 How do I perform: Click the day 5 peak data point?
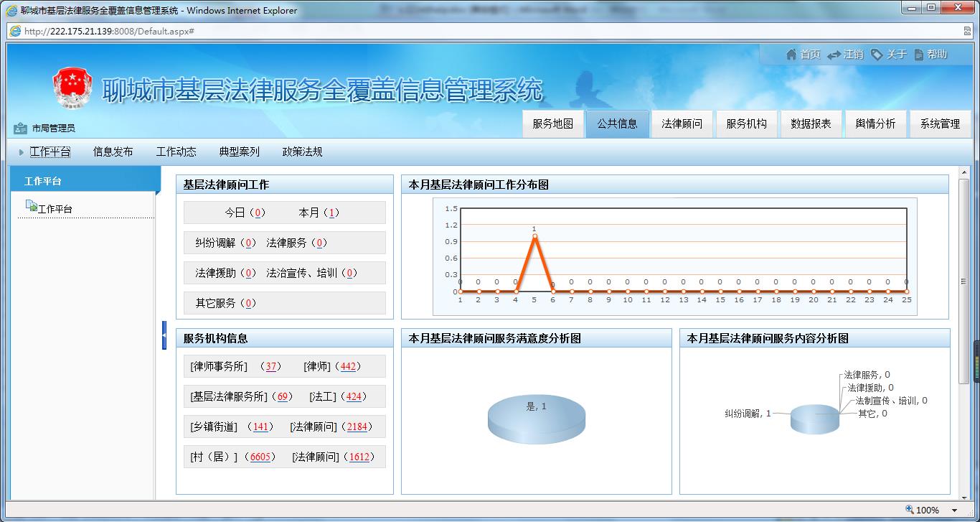534,236
